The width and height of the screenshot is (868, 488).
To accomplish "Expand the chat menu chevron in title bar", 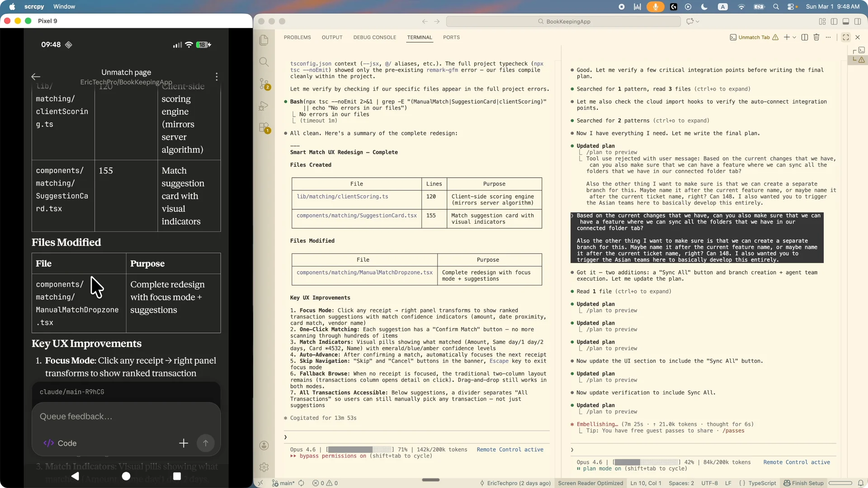I will (x=698, y=21).
